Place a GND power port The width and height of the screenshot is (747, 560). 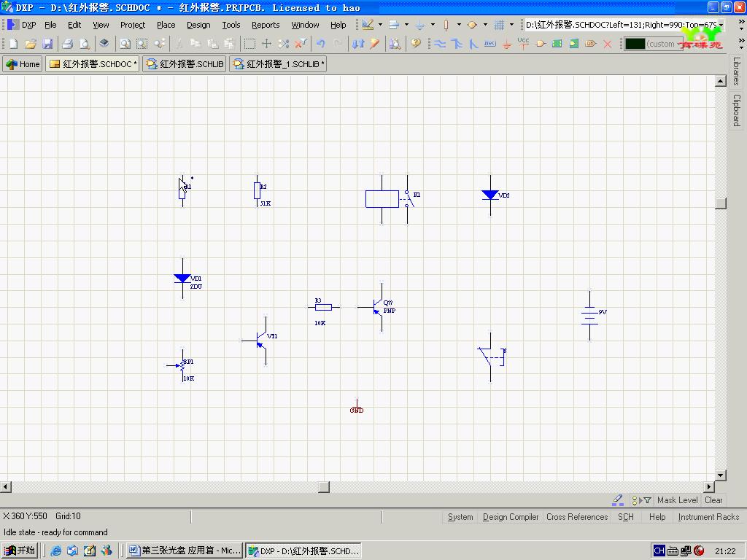[507, 44]
